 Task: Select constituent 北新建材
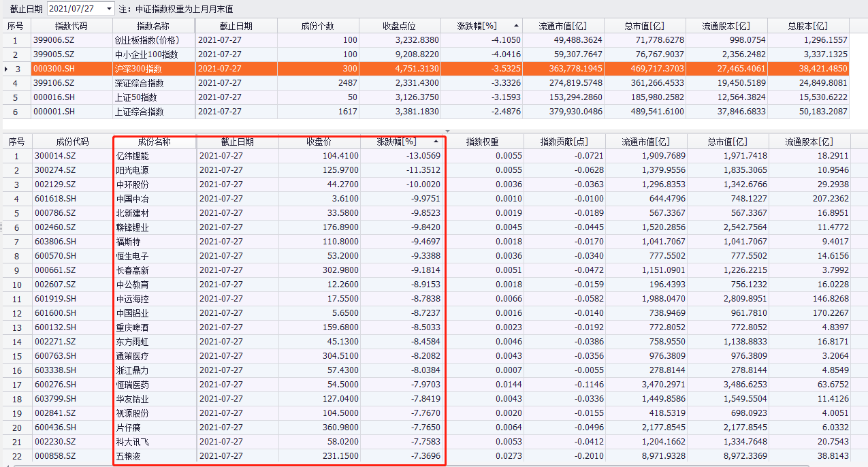tap(132, 213)
